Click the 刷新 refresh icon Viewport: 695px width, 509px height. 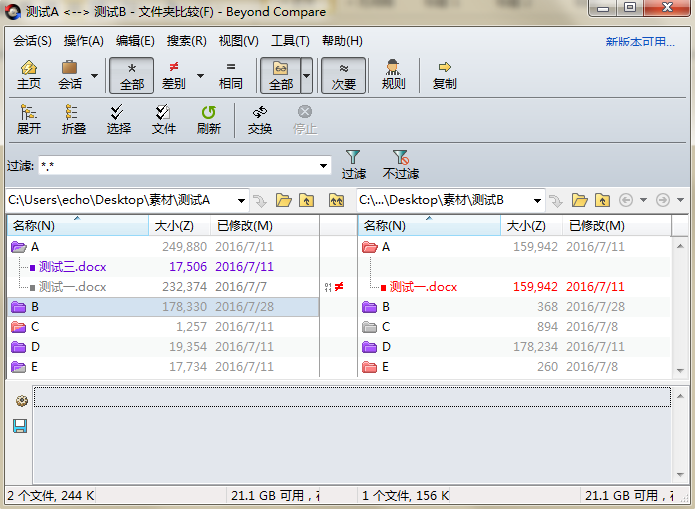209,120
